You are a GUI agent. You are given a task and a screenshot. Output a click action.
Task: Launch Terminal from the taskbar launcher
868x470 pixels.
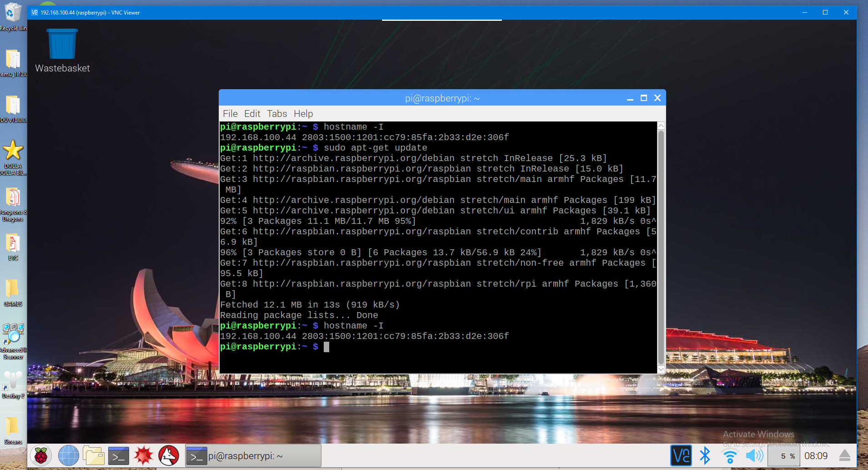pyautogui.click(x=119, y=455)
